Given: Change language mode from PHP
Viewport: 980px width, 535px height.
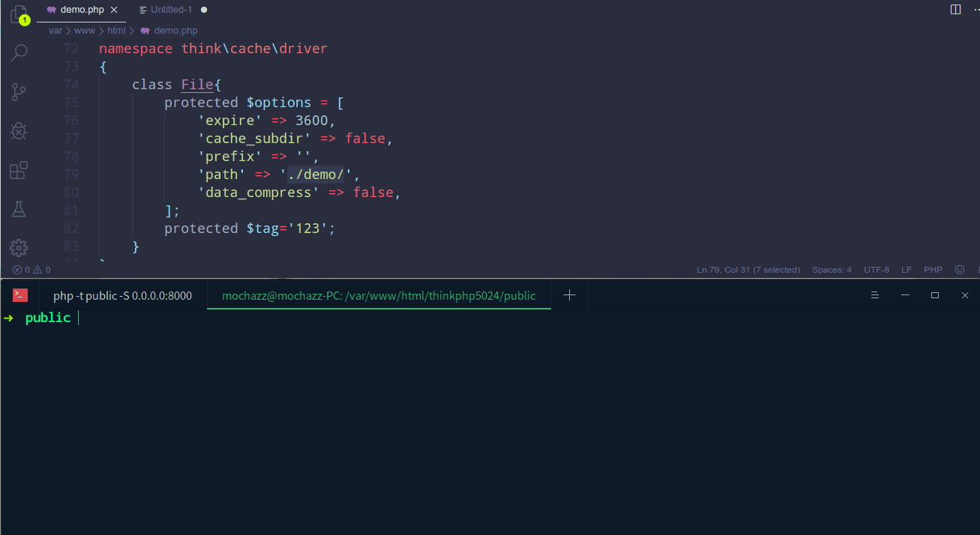Looking at the screenshot, I should 933,270.
